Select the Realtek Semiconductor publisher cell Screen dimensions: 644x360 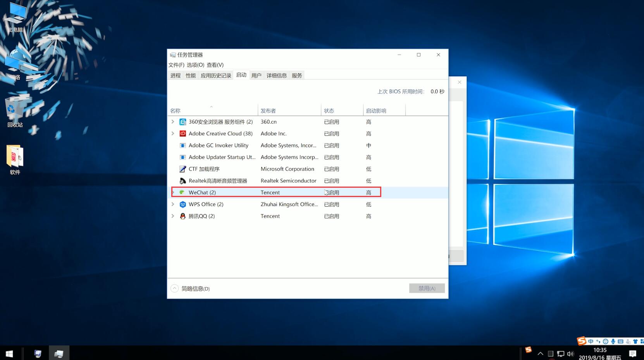point(289,181)
